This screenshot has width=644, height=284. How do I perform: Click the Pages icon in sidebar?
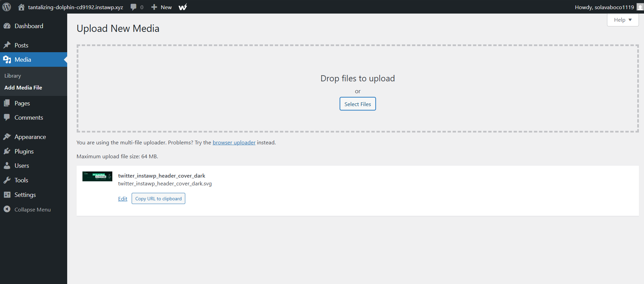(7, 103)
